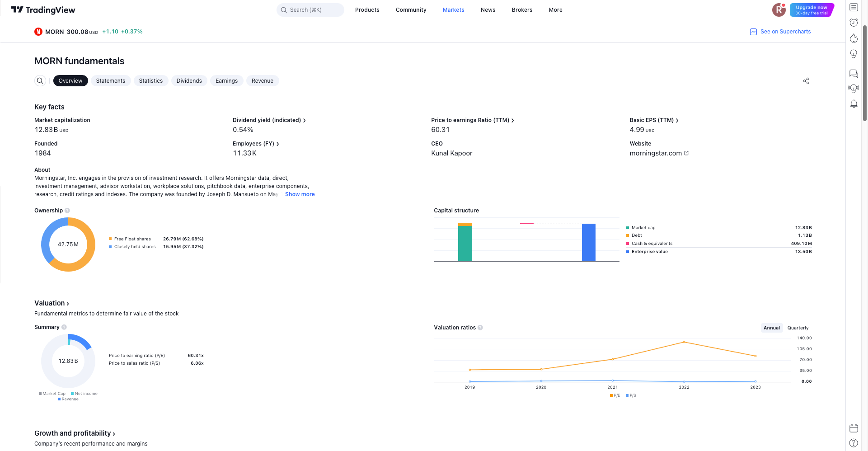Switch to the Revenue tab
Image resolution: width=868 pixels, height=451 pixels.
[x=263, y=81]
